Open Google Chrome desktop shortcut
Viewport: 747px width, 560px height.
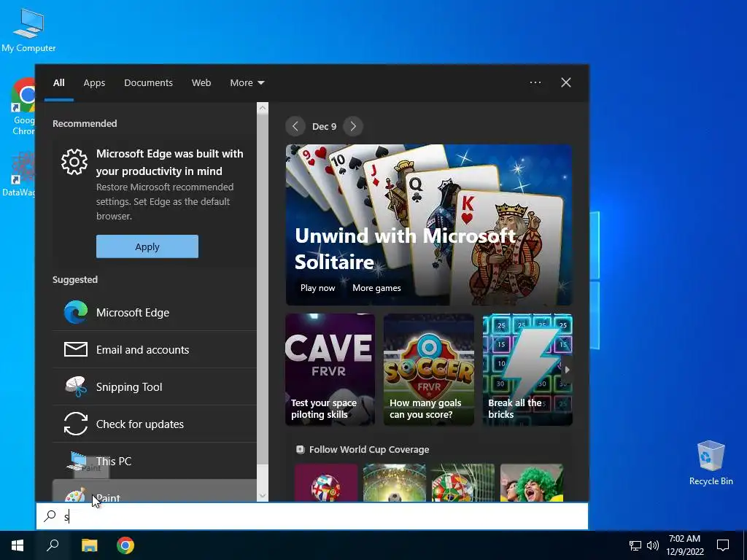tap(23, 106)
